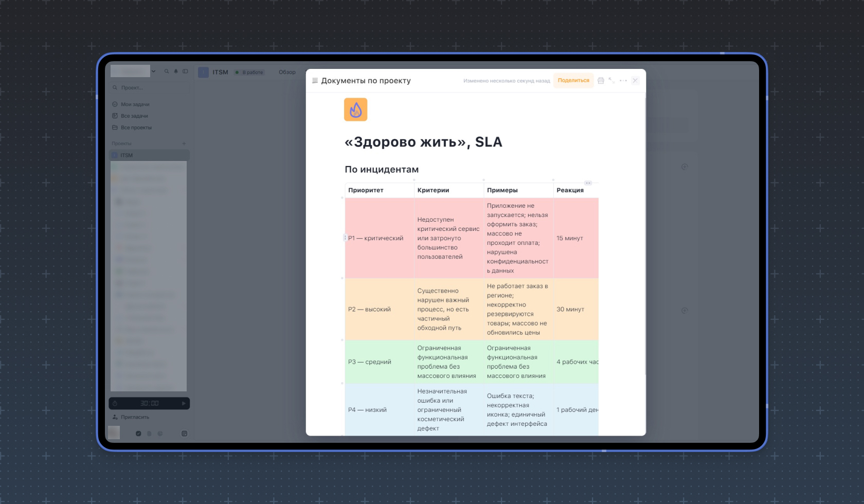Focus the Проект... search field
This screenshot has height=504, width=864.
pos(150,87)
